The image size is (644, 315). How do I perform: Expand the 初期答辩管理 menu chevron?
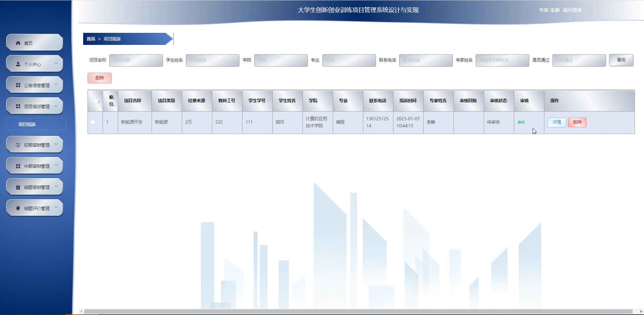[56, 144]
